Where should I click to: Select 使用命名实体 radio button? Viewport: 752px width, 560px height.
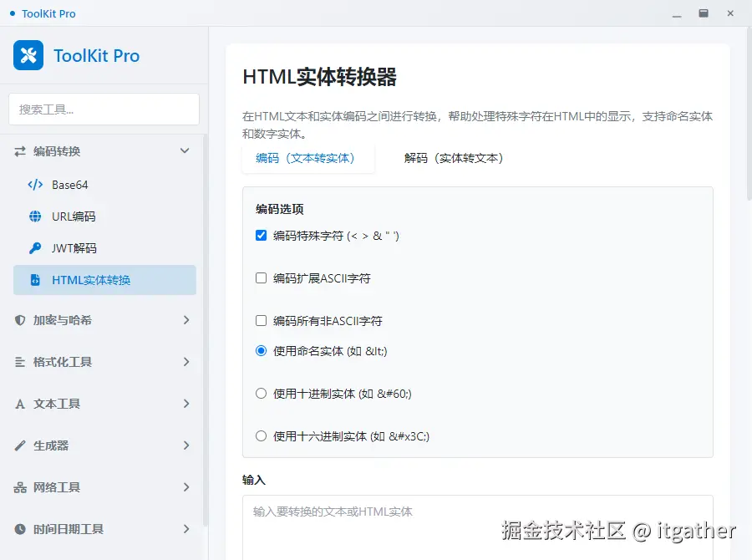261,351
